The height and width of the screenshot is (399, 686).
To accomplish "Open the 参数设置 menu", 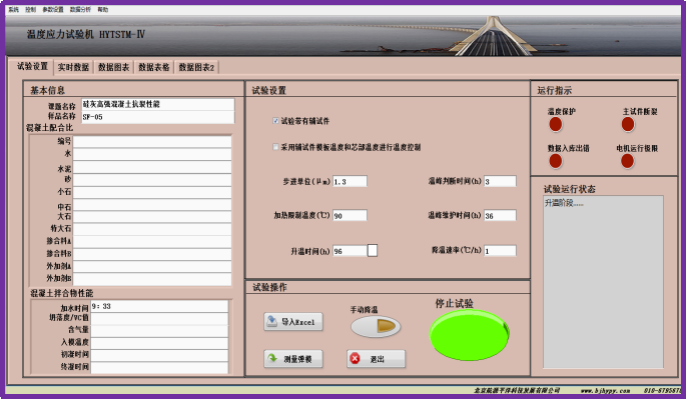I will click(x=53, y=9).
